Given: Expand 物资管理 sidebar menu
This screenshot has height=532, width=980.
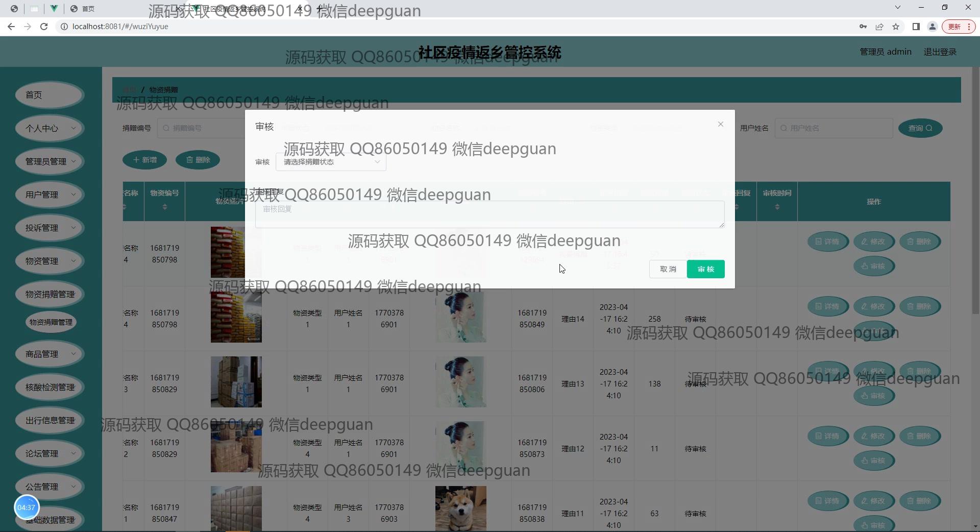Looking at the screenshot, I should coord(50,261).
